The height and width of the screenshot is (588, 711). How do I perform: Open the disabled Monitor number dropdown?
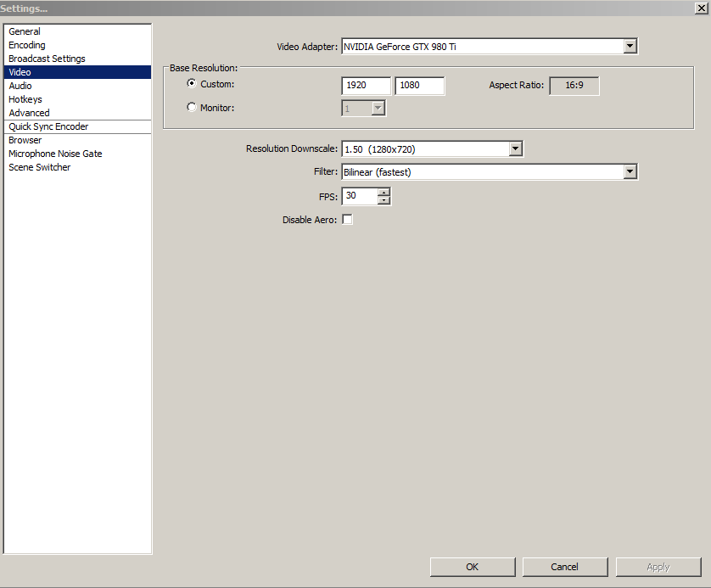click(378, 109)
